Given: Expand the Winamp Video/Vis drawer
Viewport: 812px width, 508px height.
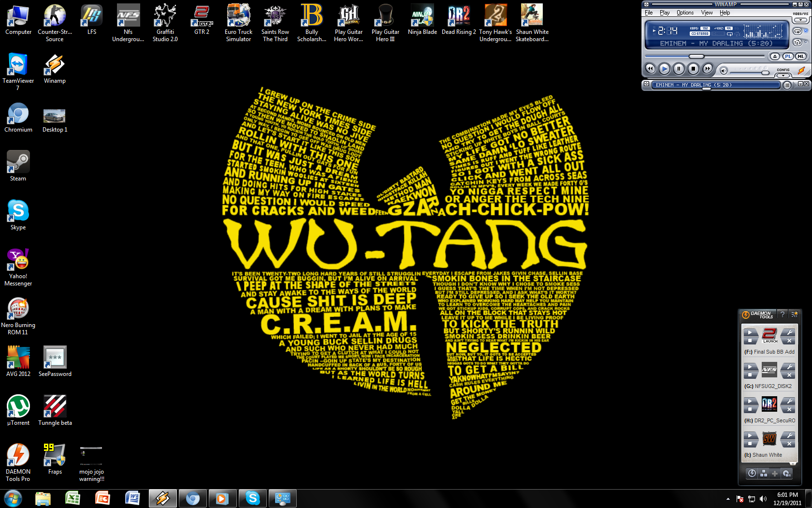Looking at the screenshot, I should (800, 20).
